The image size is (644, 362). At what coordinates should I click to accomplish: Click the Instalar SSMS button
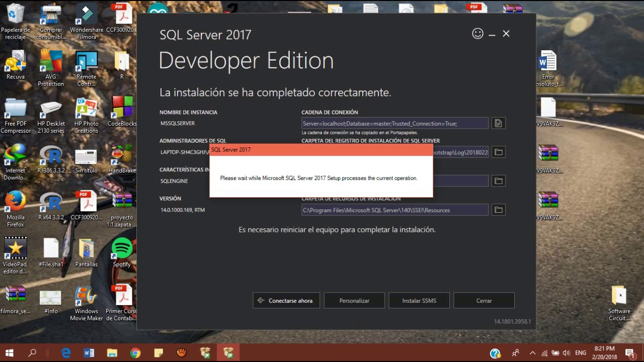point(419,301)
